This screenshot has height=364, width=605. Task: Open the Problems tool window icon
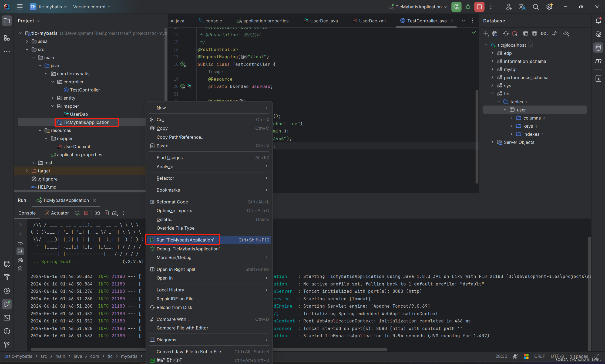point(7,331)
